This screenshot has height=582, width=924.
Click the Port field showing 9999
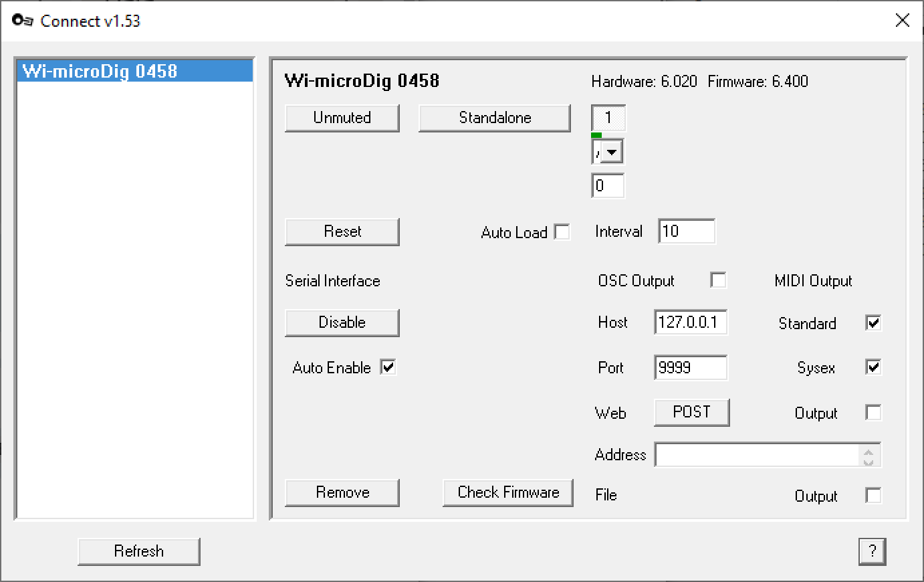(691, 367)
